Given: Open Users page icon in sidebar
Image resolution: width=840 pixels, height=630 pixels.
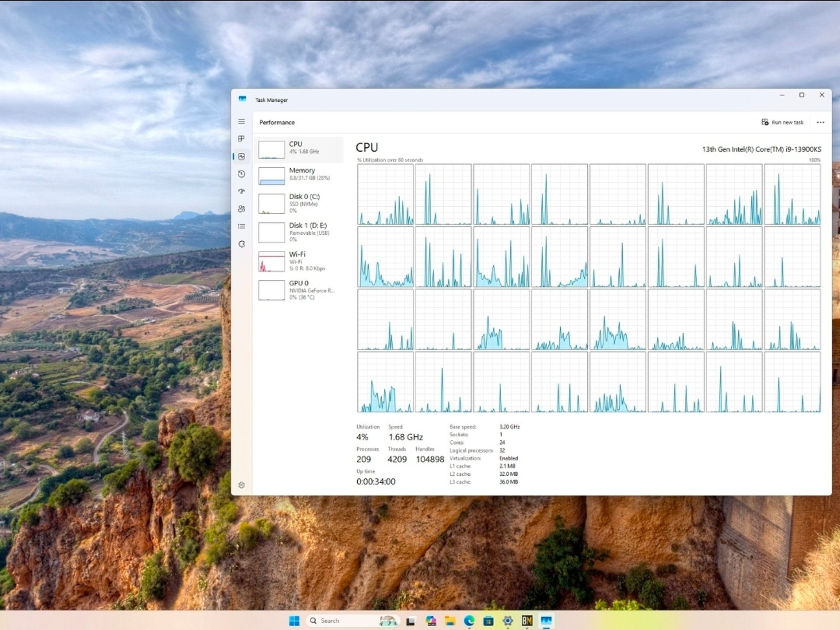Looking at the screenshot, I should 242,209.
